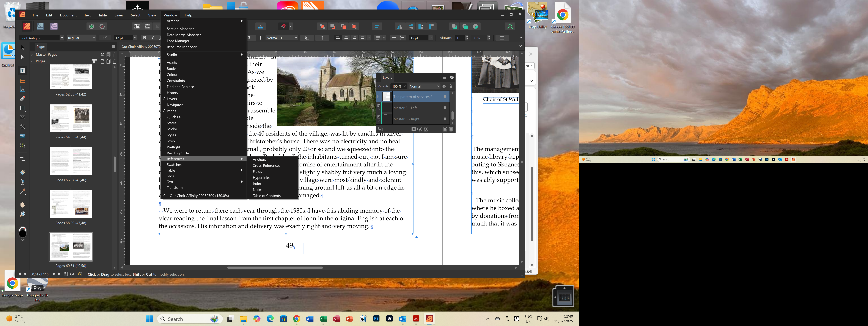This screenshot has height=326, width=868.
Task: Select the Picture Frame Rectangle tool
Action: (23, 117)
